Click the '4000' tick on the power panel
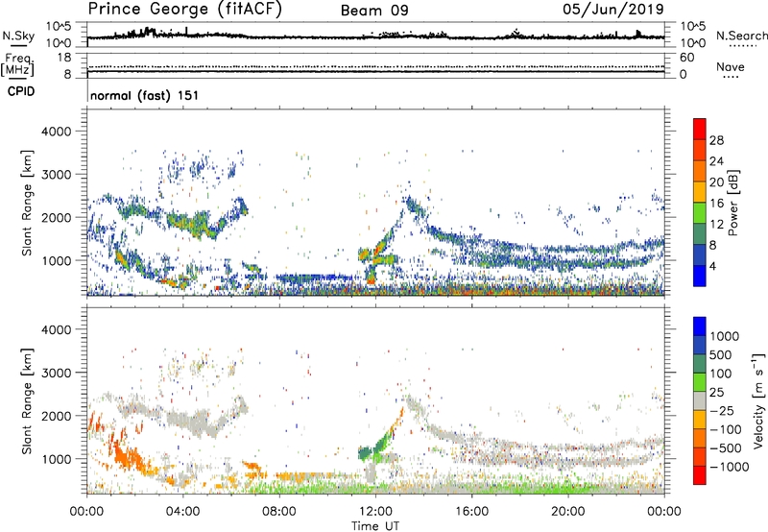 [x=57, y=132]
